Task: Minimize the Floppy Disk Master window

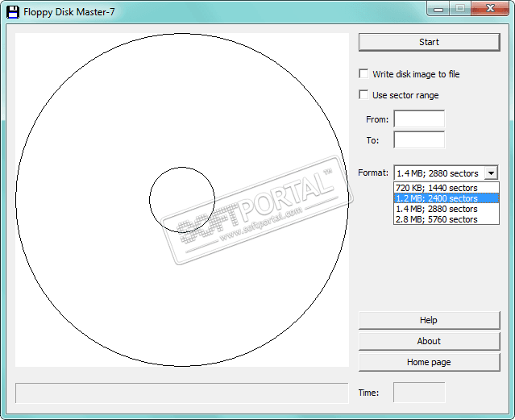Action: (x=438, y=9)
